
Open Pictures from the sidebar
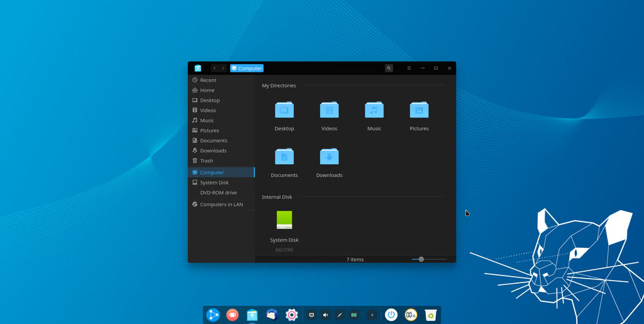221,130
